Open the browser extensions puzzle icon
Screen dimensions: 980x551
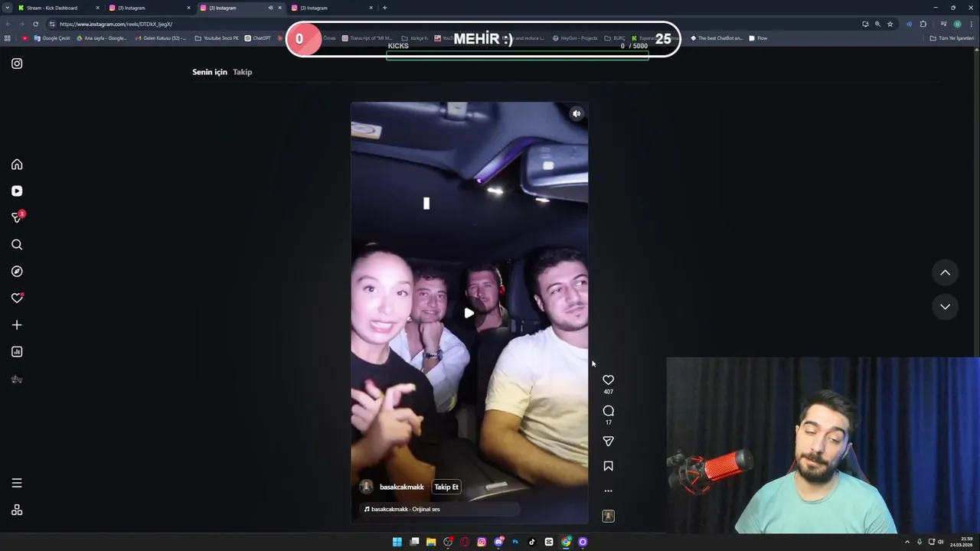pyautogui.click(x=923, y=24)
